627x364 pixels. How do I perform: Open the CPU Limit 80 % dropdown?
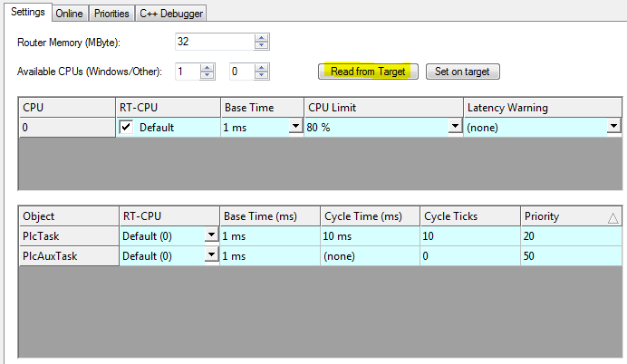click(455, 126)
